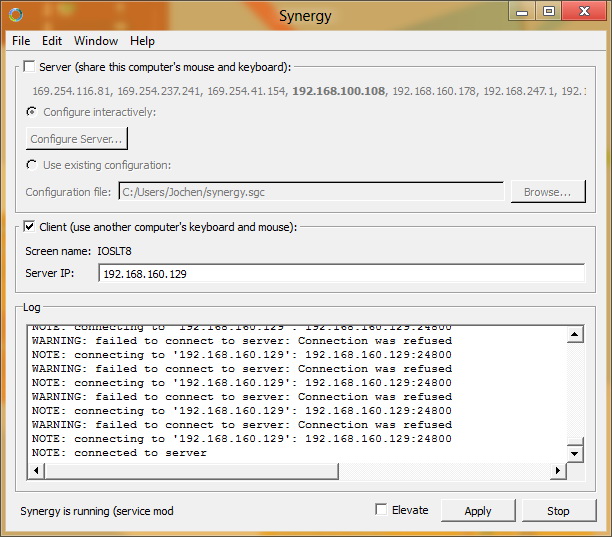Enable the Server checkbox

pos(30,67)
